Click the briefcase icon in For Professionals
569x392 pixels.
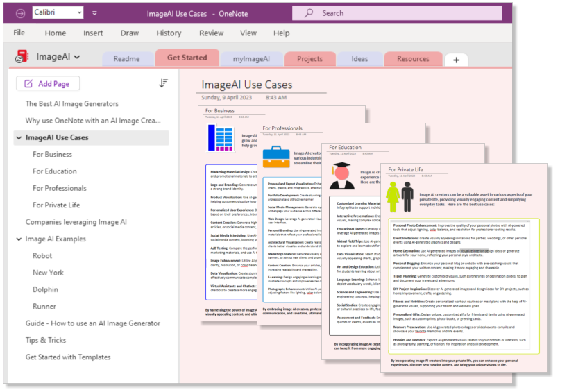click(276, 157)
